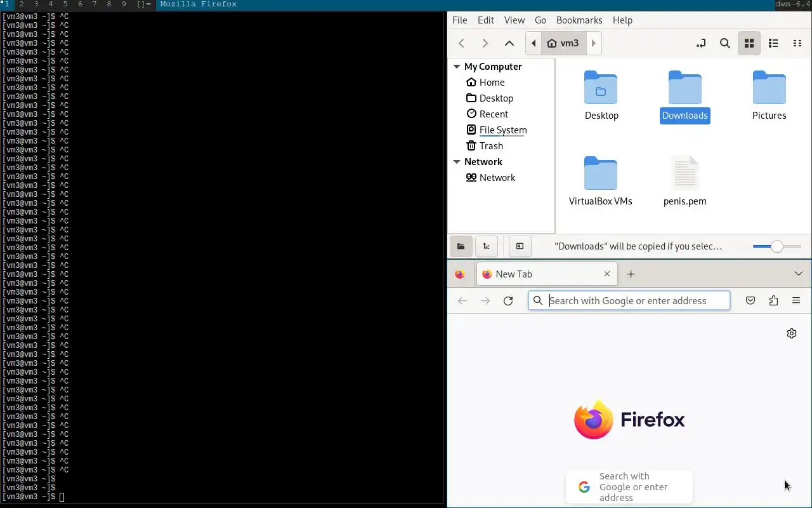Open Firefox extensions menu

click(x=773, y=301)
